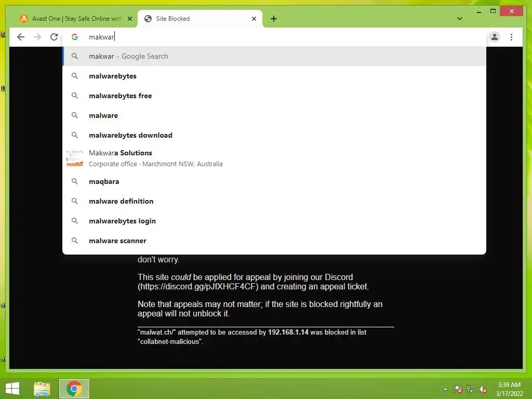Choose the 'malwarebytes download' suggestion
This screenshot has width=532, height=399.
[x=274, y=135]
